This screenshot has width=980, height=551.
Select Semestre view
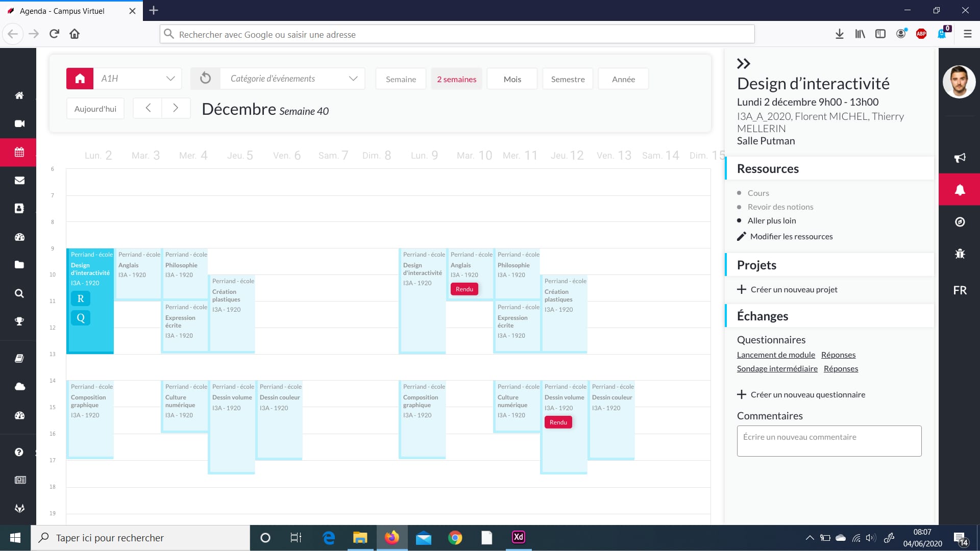click(x=568, y=79)
